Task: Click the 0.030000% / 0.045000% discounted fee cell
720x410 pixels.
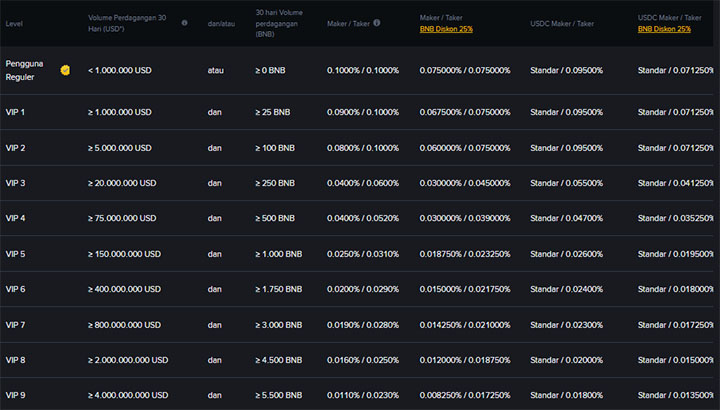Action: point(465,183)
